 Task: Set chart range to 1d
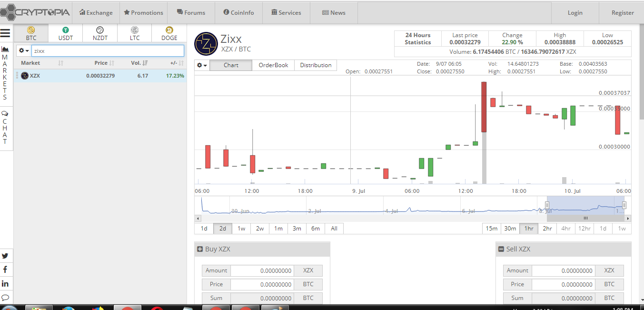click(204, 229)
